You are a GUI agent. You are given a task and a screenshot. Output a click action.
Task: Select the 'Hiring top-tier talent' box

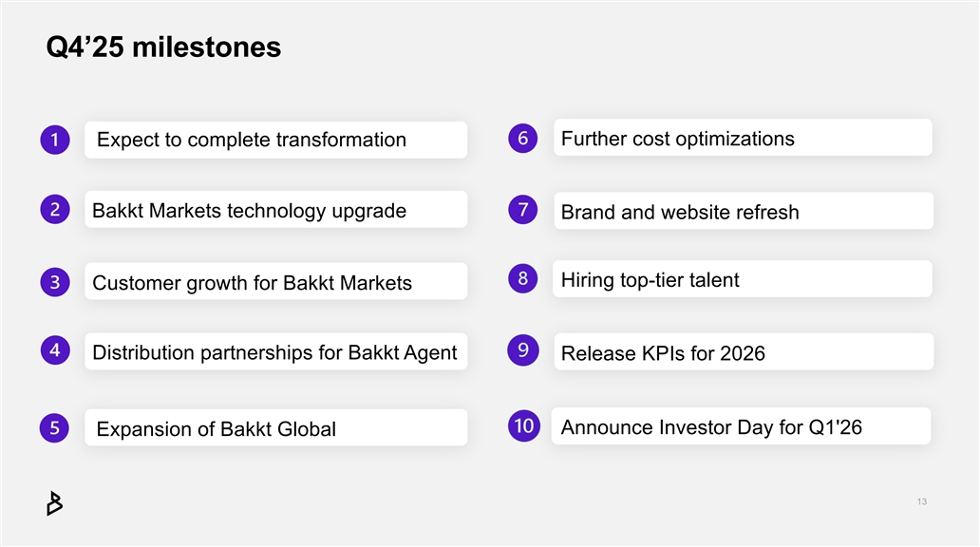click(x=742, y=279)
